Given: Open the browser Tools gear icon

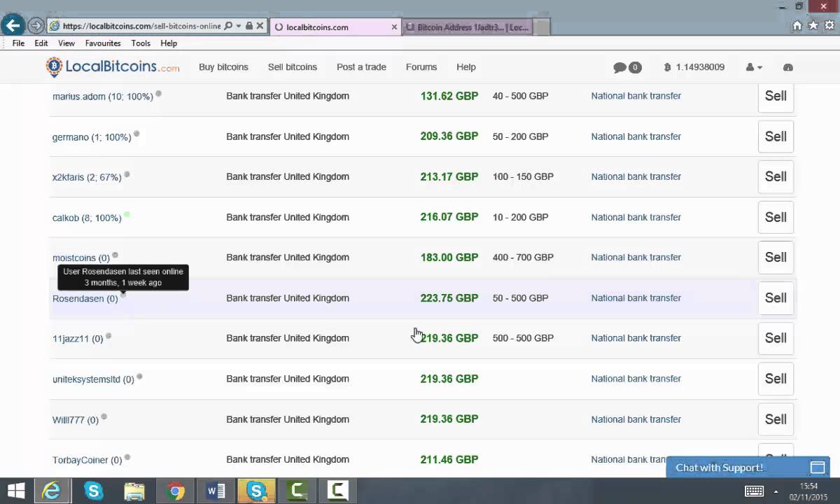Looking at the screenshot, I should click(829, 26).
